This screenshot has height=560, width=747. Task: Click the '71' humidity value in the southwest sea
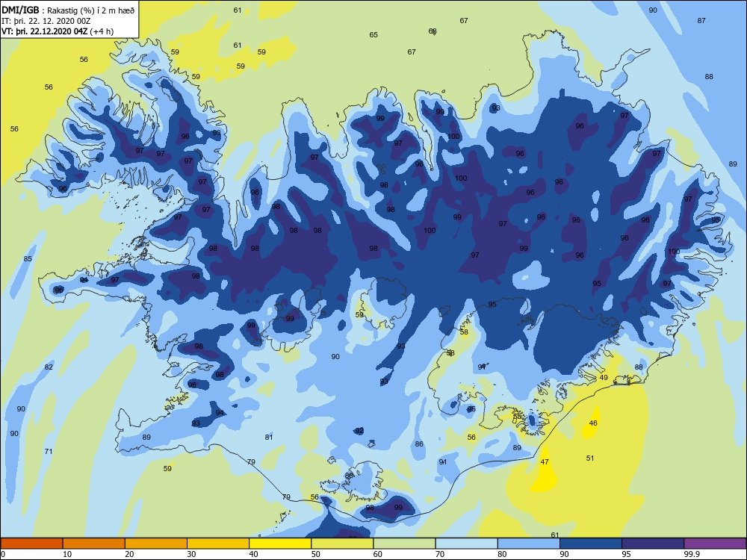click(x=48, y=452)
